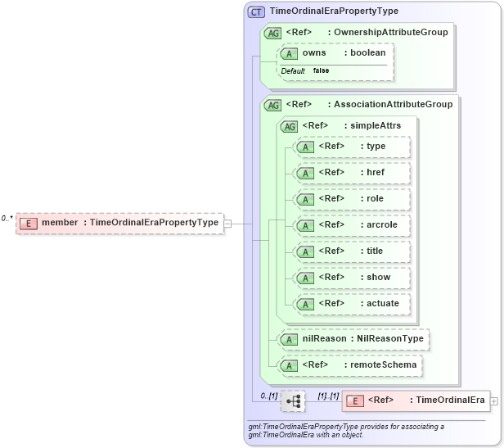
Task: Click the A icon of the arcrole attribute
Action: click(x=305, y=226)
